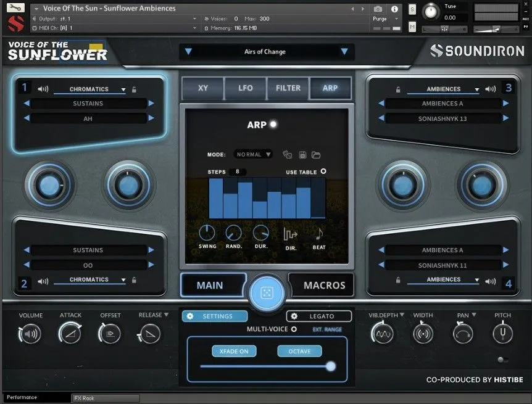The image size is (532, 404).
Task: Toggle lock icon on layer 4
Action: click(x=398, y=280)
